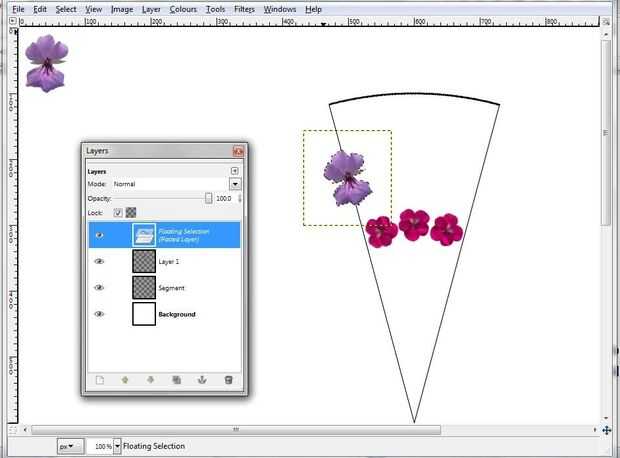This screenshot has height=458, width=620.
Task: Raise the selected layer
Action: click(x=125, y=380)
